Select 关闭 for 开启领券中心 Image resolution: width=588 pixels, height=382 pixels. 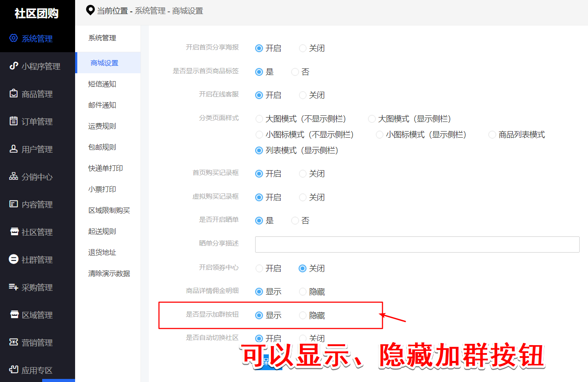click(x=303, y=268)
